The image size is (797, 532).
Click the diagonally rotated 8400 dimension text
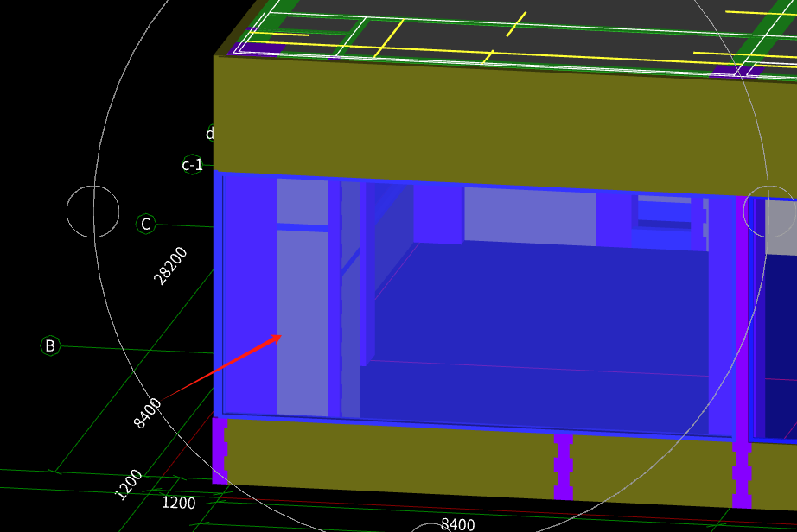tap(148, 413)
